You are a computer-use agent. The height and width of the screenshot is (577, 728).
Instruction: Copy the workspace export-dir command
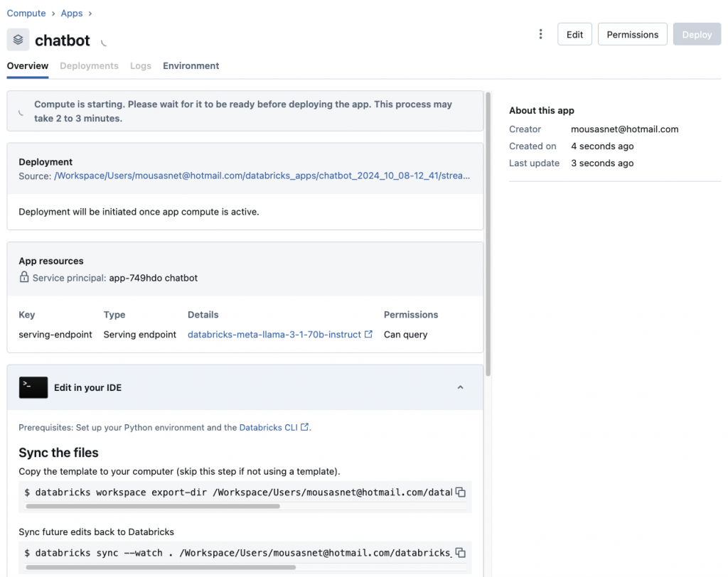pyautogui.click(x=460, y=492)
